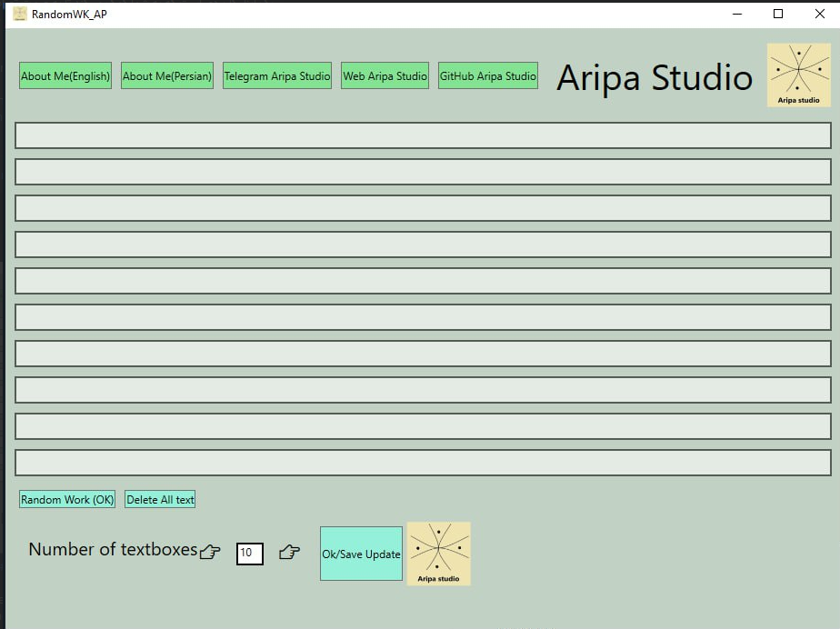Run Random Work (OK)
840x629 pixels.
click(x=67, y=499)
